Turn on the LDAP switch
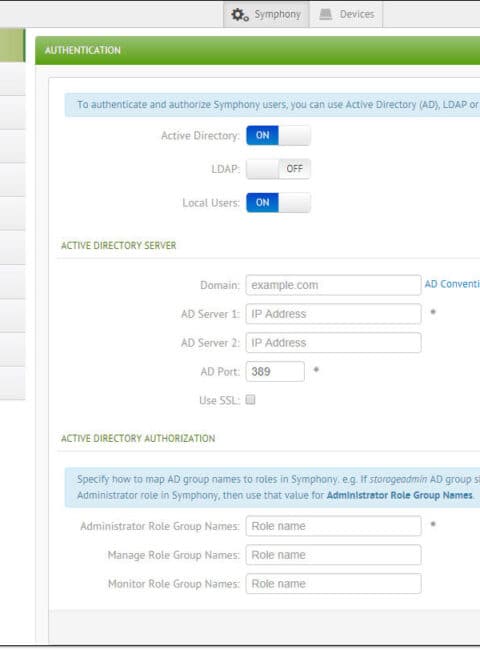480x650 pixels. [x=278, y=169]
